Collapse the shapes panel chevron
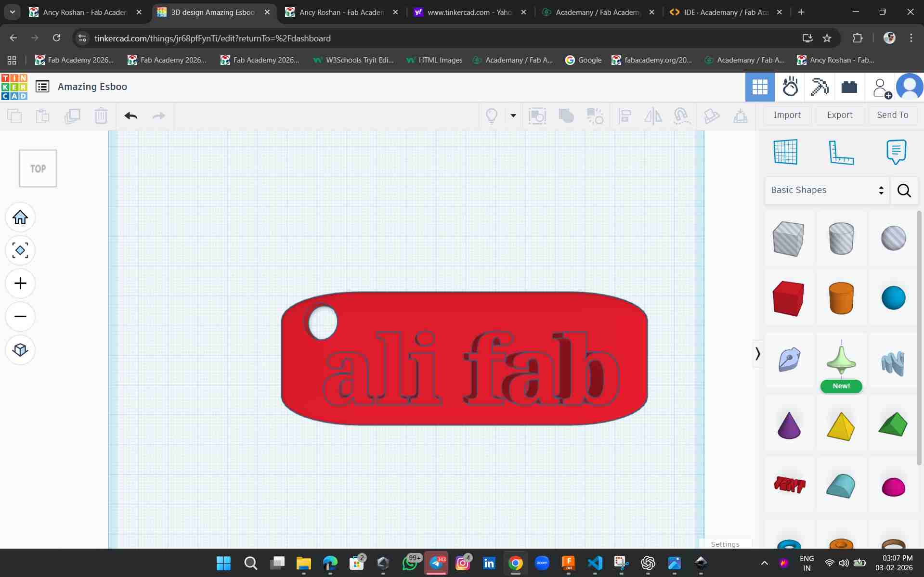This screenshot has height=577, width=924. [758, 354]
